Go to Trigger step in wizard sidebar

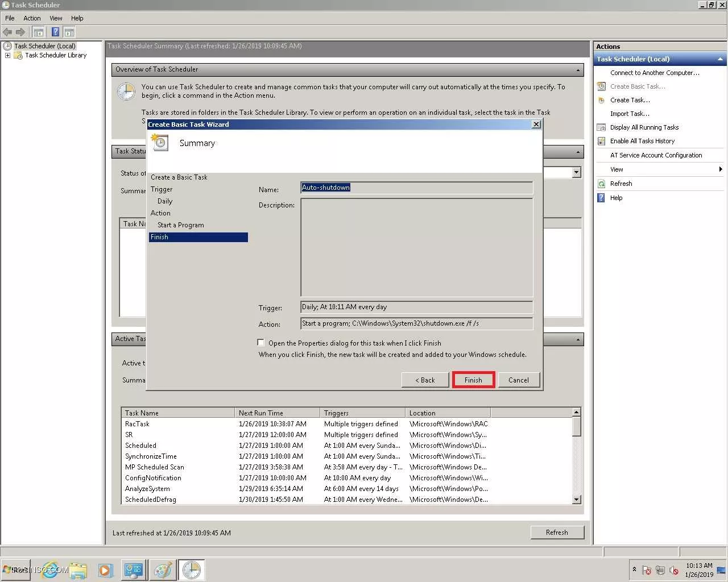(x=162, y=189)
